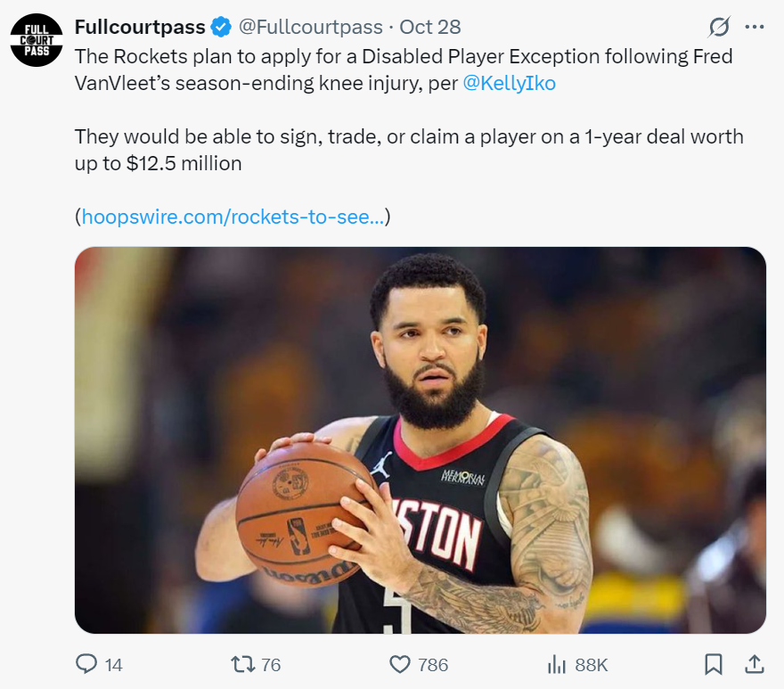Open the repost arrows menu

pos(242,664)
